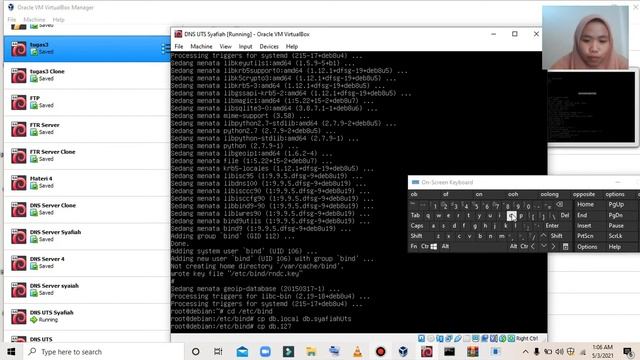Open the Mail app from the taskbar
Image resolution: width=640 pixels, height=360 pixels.
(x=242, y=351)
